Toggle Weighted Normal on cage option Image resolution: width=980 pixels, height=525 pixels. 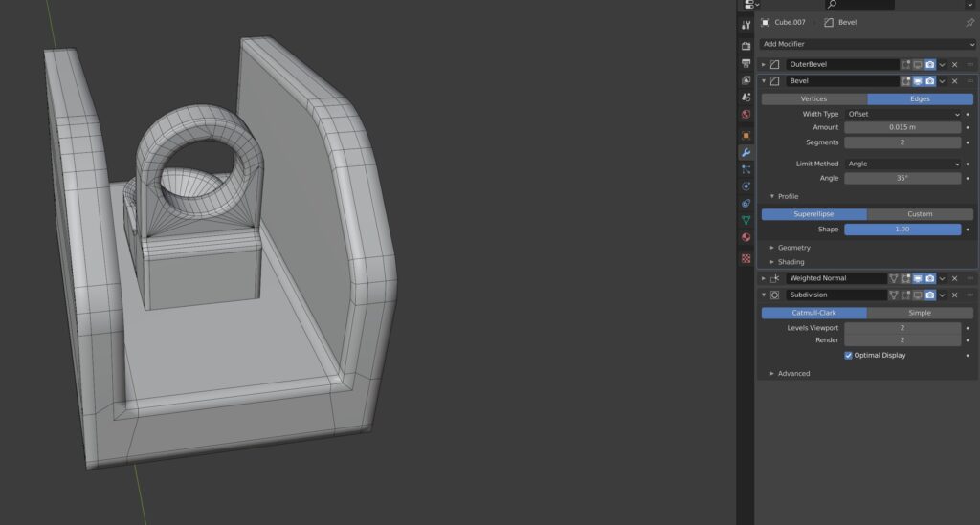pyautogui.click(x=893, y=278)
